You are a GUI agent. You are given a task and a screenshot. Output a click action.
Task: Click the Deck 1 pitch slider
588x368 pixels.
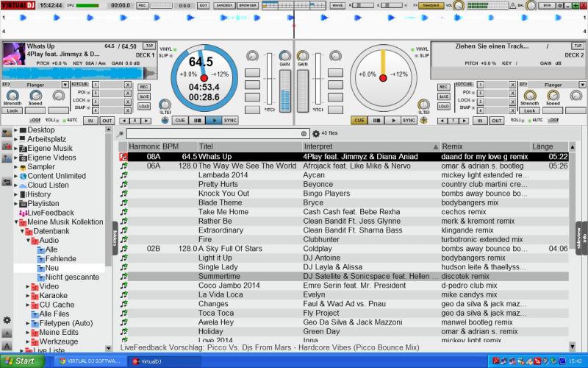coord(269,77)
